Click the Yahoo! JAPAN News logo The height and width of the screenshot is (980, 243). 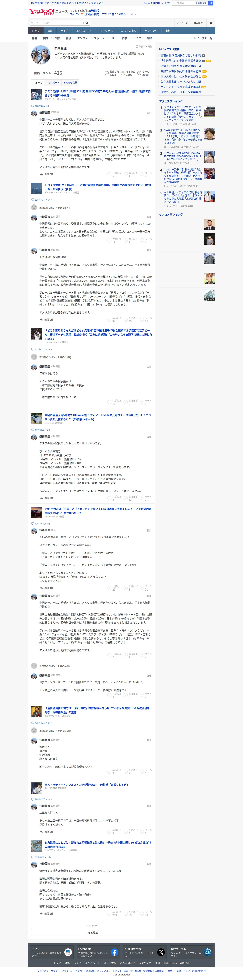(x=48, y=12)
